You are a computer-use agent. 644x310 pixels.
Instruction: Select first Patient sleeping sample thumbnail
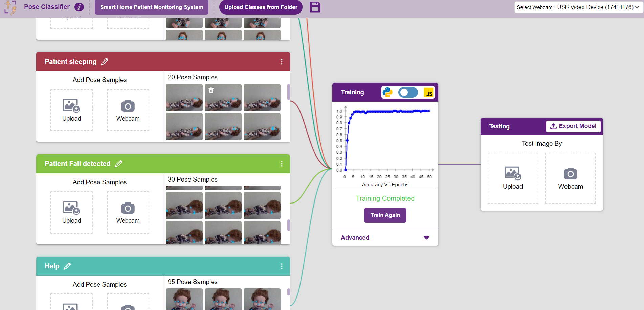tap(184, 97)
